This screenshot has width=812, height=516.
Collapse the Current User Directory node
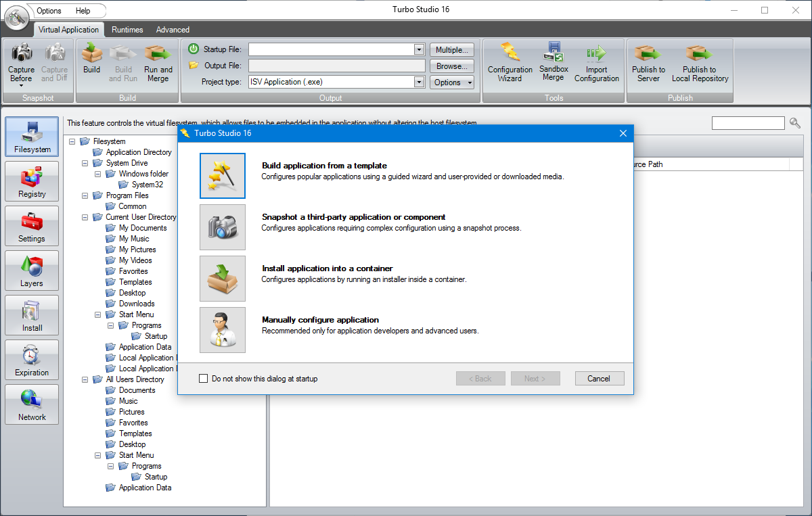pyautogui.click(x=85, y=216)
